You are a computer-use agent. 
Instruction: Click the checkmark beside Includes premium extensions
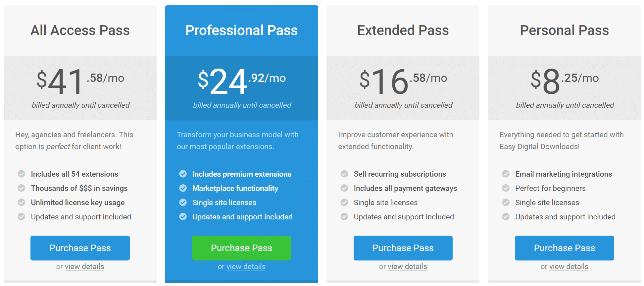183,174
